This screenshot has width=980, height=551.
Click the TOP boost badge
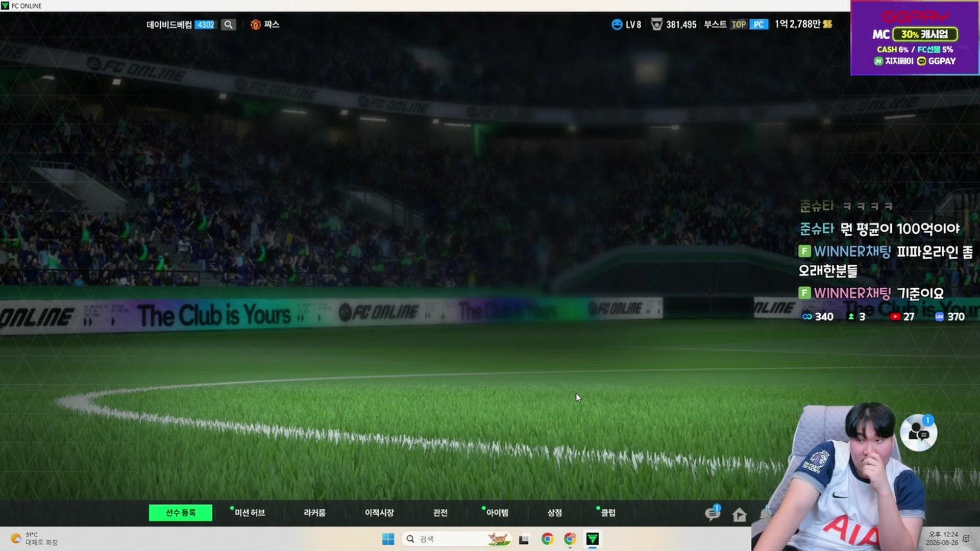coord(739,24)
